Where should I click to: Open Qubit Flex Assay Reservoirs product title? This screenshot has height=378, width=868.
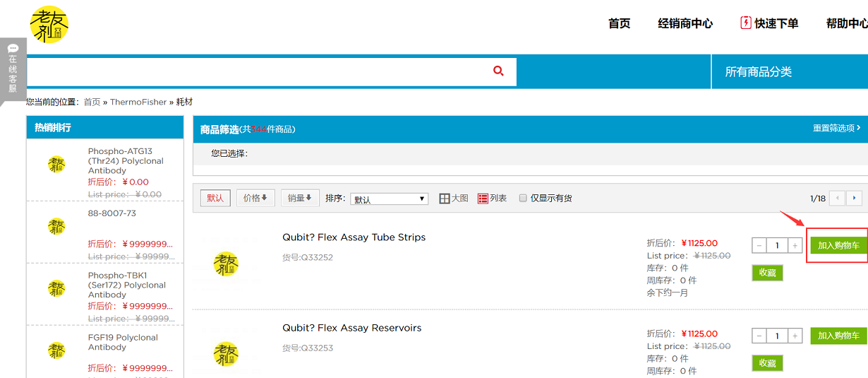click(x=352, y=328)
